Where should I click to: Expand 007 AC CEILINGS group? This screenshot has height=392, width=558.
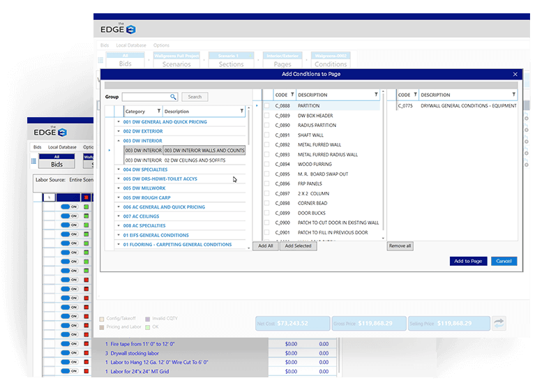(119, 216)
